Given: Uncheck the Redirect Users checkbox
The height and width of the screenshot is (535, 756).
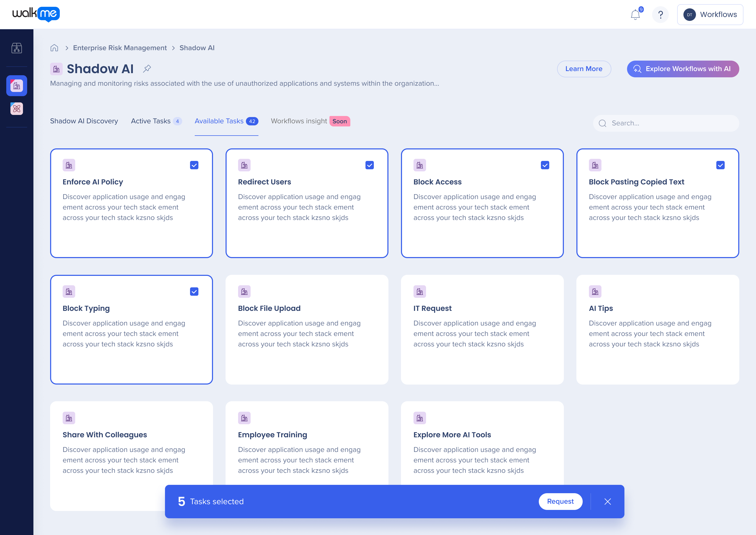Looking at the screenshot, I should tap(370, 165).
